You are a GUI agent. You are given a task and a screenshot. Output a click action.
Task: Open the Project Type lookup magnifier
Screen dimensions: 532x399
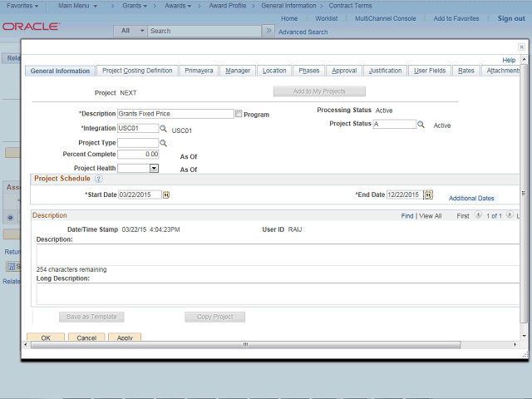pos(163,143)
